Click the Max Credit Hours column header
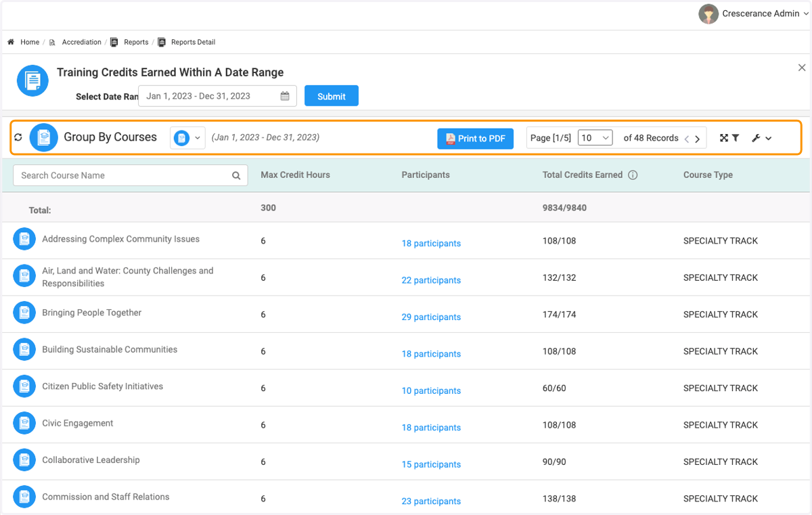Screen dimensions: 812x515 pyautogui.click(x=296, y=175)
